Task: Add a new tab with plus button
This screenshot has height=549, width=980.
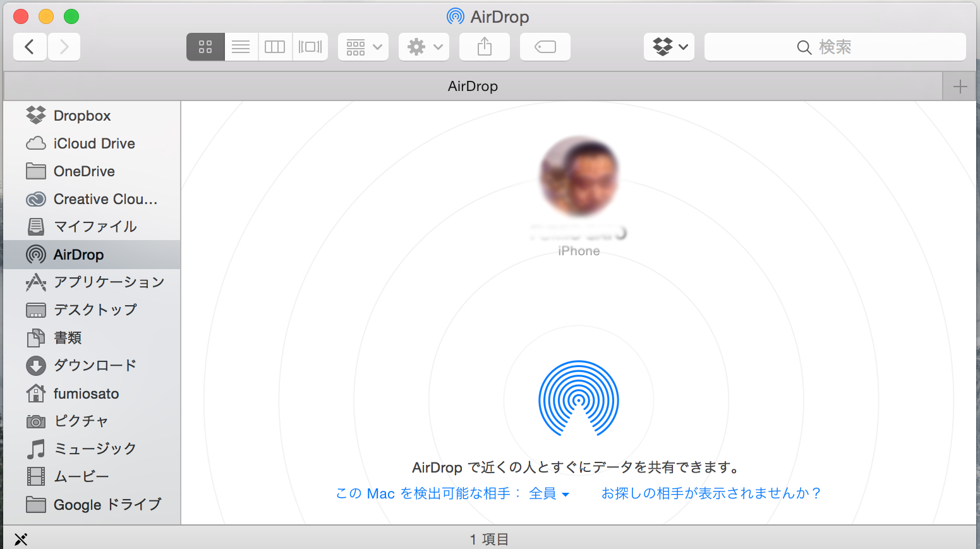Action: point(960,87)
